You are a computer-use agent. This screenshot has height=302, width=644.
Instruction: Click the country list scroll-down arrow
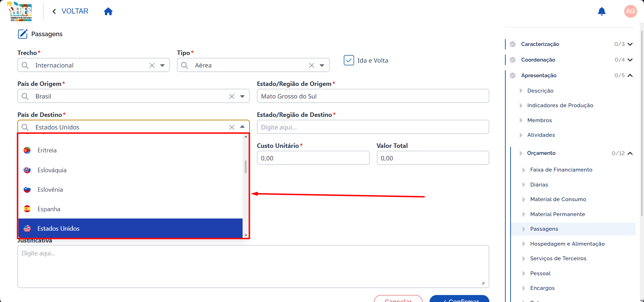pyautogui.click(x=246, y=235)
